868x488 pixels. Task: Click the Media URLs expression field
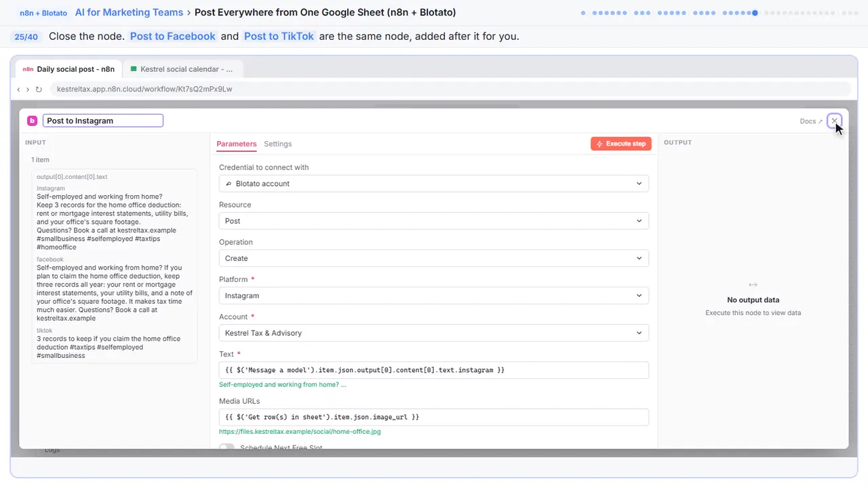pos(434,417)
